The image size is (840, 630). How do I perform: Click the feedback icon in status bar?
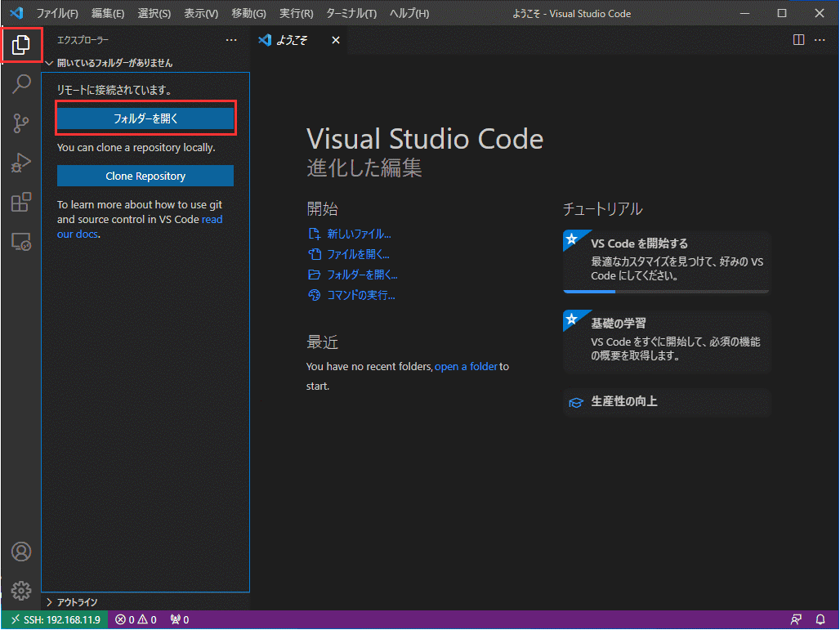point(796,620)
